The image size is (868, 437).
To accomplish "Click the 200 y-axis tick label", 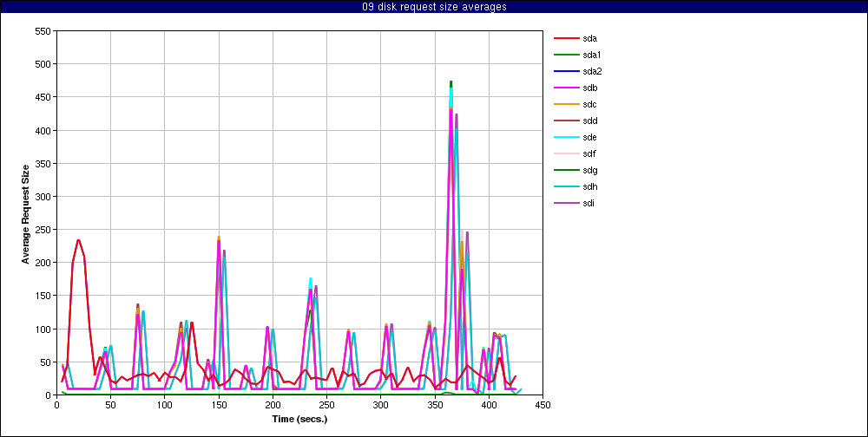I will [43, 263].
